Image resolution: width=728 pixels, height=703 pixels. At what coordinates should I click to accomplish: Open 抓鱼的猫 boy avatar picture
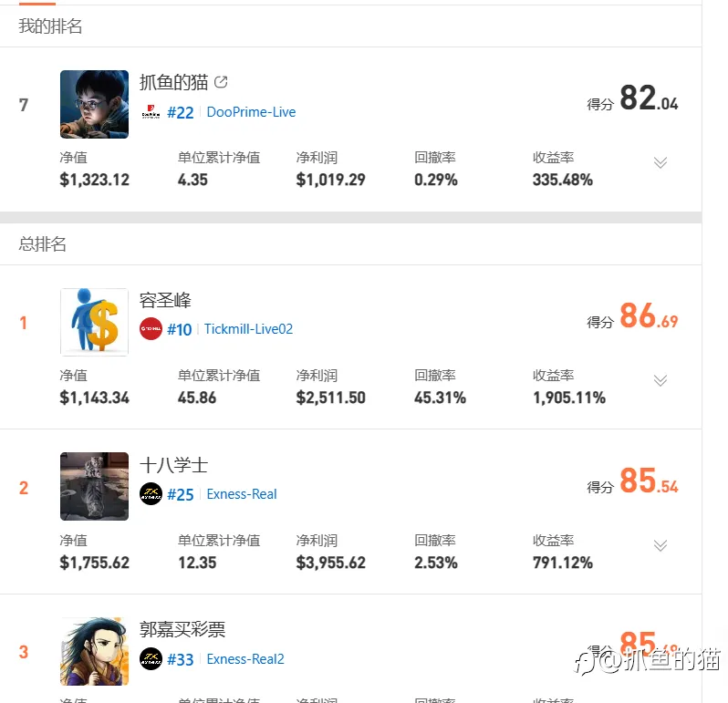pyautogui.click(x=94, y=104)
